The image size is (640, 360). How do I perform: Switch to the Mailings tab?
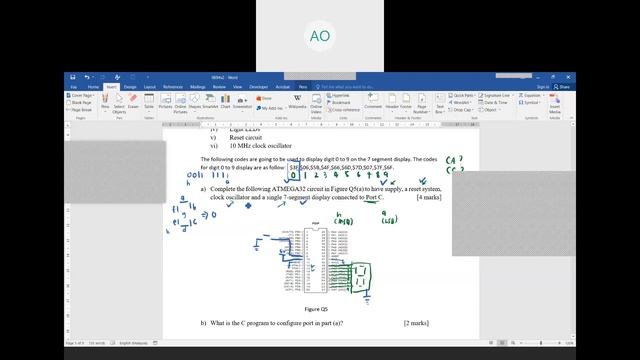tap(198, 87)
